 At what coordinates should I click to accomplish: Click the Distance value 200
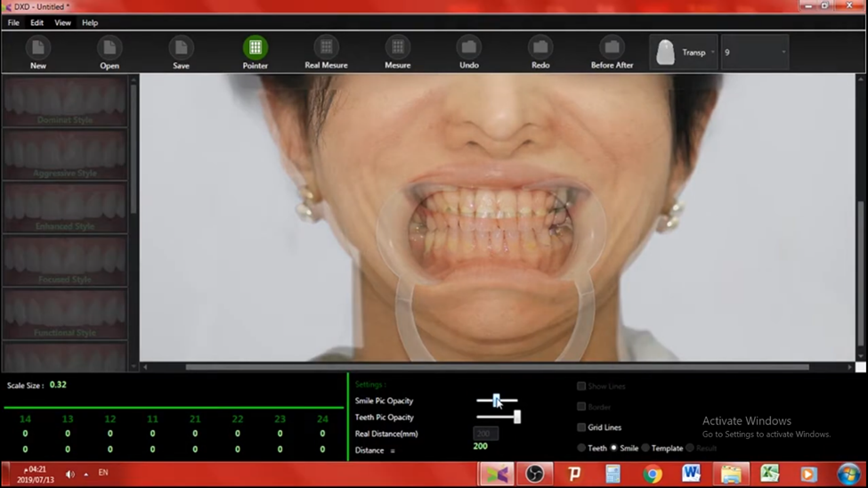coord(481,446)
